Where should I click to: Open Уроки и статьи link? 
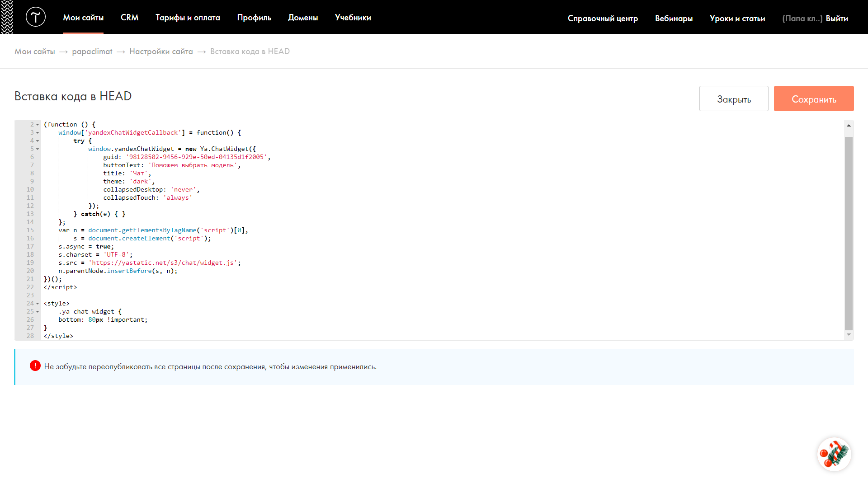click(737, 19)
